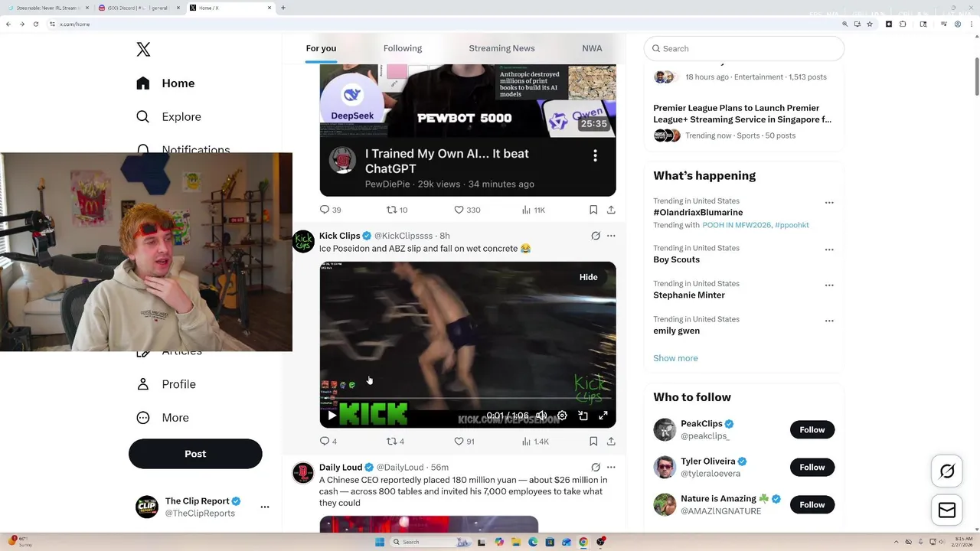Image resolution: width=980 pixels, height=551 pixels.
Task: Click the black Post button
Action: [195, 454]
